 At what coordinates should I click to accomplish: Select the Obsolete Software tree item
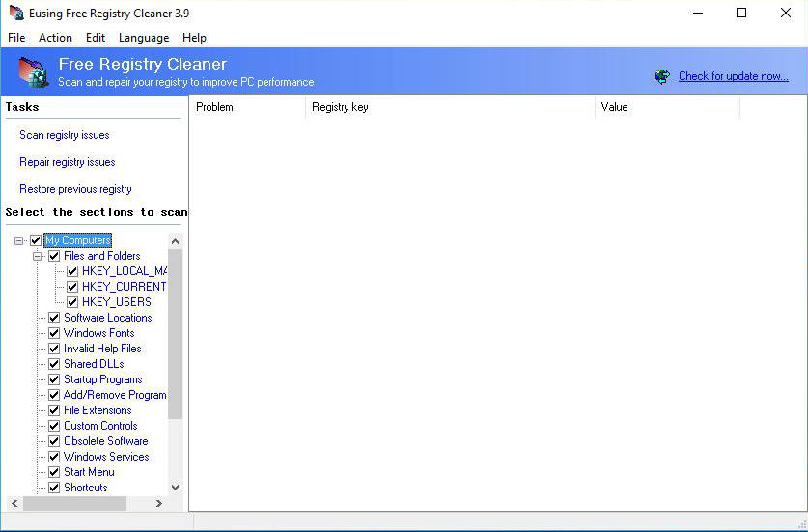tap(105, 441)
